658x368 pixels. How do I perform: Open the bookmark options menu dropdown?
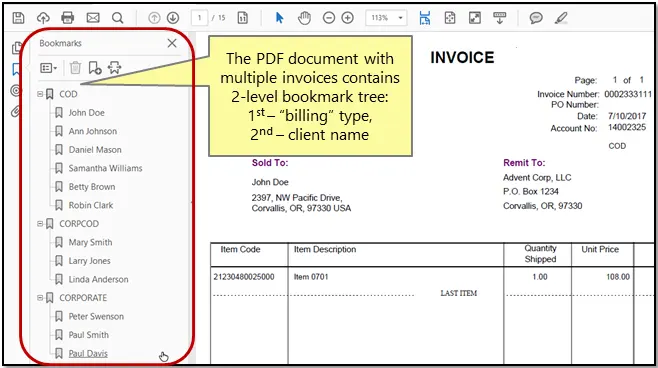tap(48, 68)
